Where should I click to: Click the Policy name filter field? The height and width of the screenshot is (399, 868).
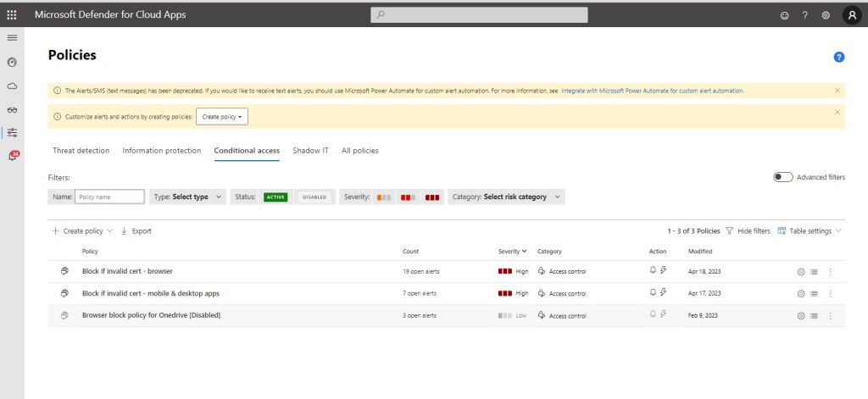pos(109,197)
